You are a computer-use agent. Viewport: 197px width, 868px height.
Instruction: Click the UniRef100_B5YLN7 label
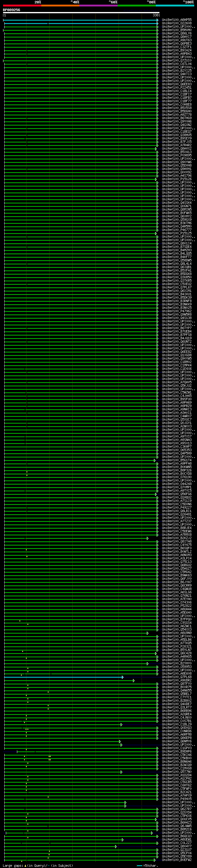(177, 650)
